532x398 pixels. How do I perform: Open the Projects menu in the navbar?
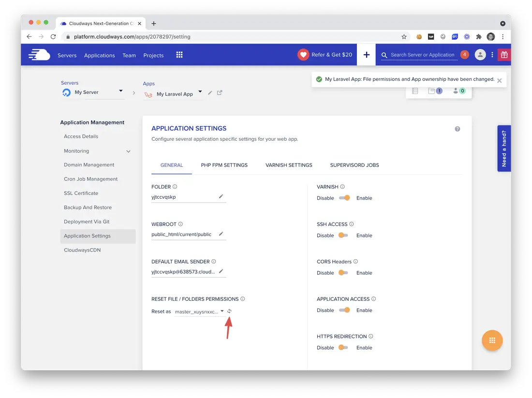(153, 55)
